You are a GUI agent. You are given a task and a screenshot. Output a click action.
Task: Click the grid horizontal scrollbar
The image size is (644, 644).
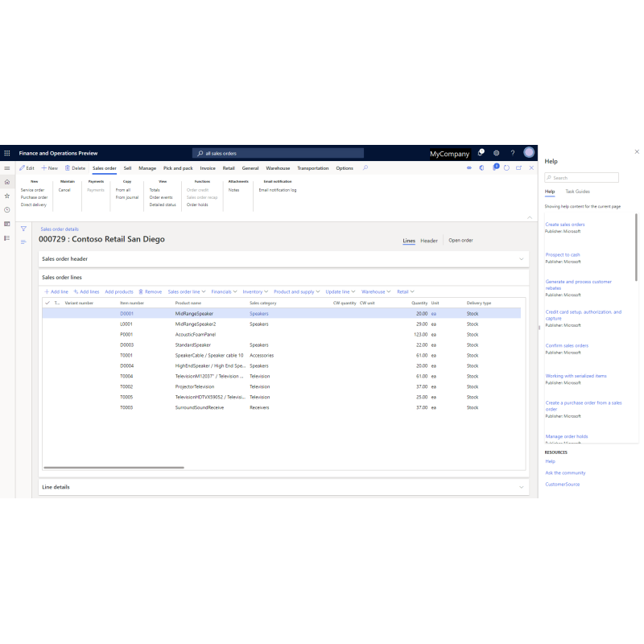coord(114,468)
